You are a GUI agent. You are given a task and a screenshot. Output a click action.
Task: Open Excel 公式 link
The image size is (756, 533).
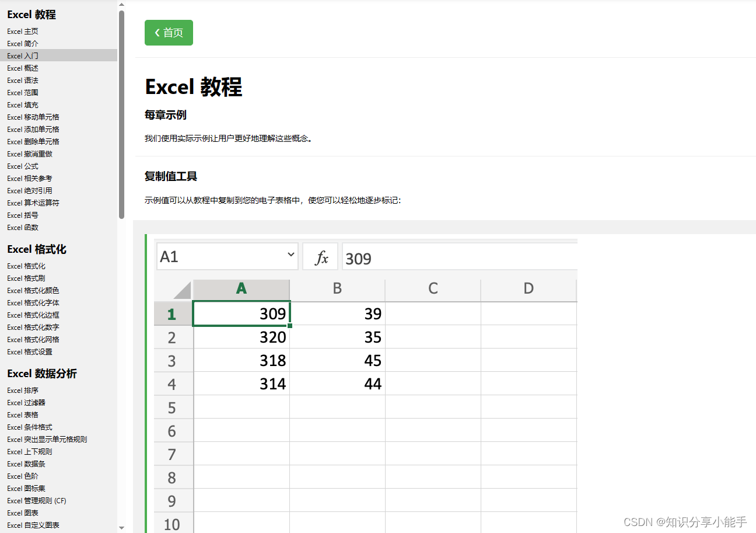(x=23, y=166)
